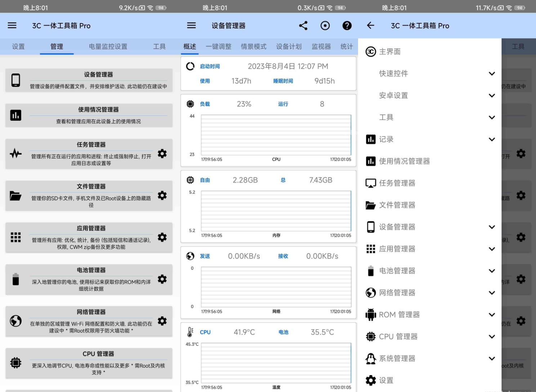
Task: Open settings gear for 网络管理器 card
Action: pos(162,321)
